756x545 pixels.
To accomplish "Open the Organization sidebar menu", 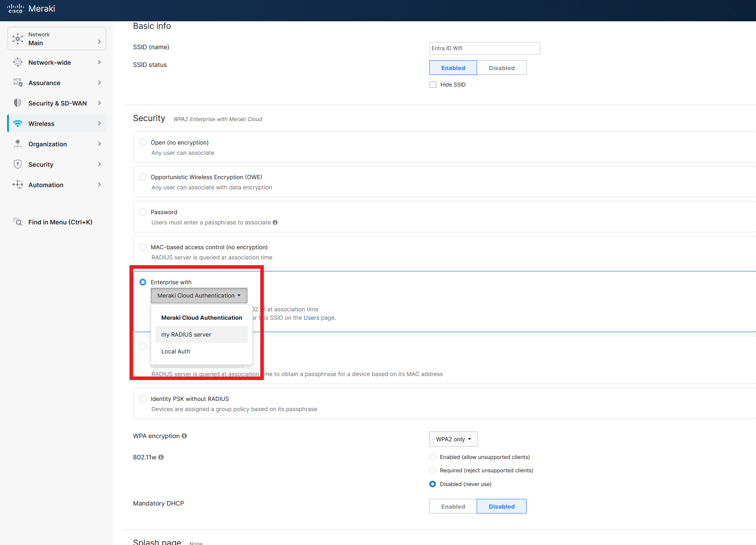I will pos(57,144).
